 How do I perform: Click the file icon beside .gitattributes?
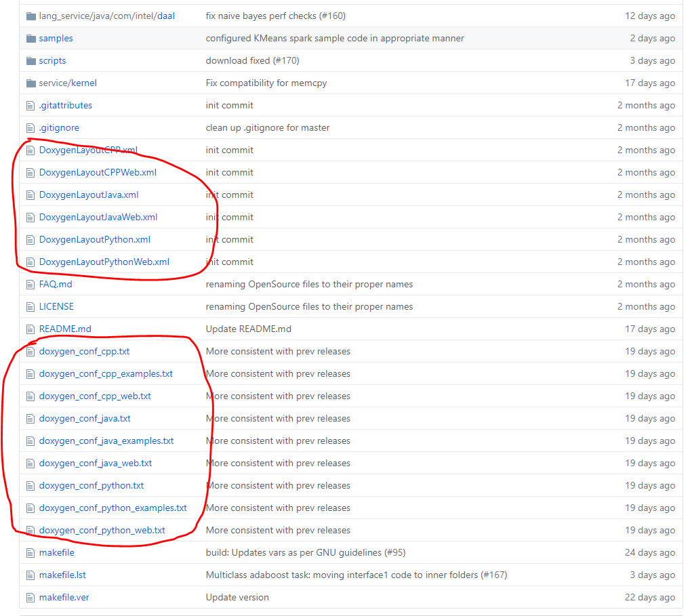[x=31, y=105]
